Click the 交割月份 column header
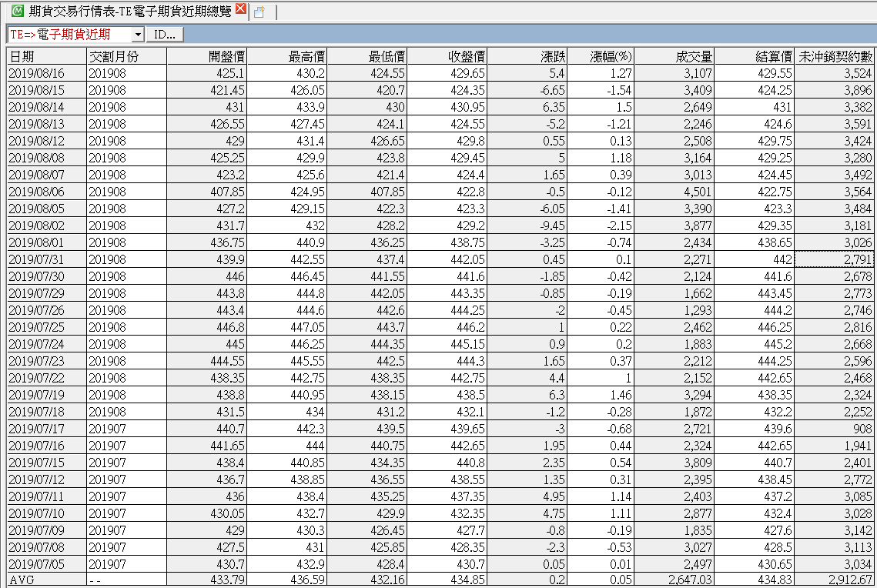 [126, 56]
